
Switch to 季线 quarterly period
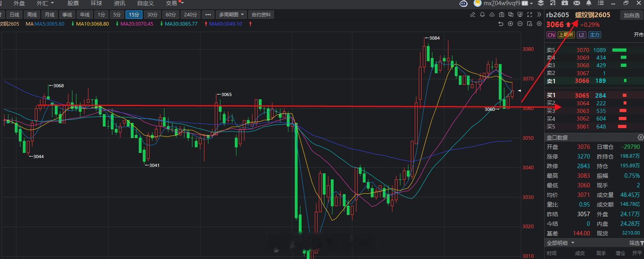[67, 14]
